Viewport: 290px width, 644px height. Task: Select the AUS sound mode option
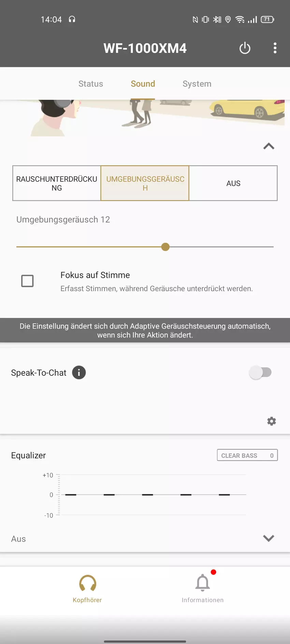pos(233,183)
